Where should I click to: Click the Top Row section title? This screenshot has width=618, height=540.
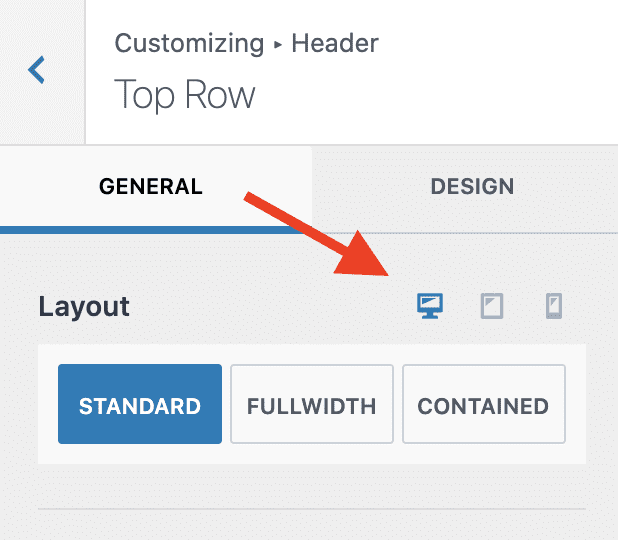click(x=184, y=94)
